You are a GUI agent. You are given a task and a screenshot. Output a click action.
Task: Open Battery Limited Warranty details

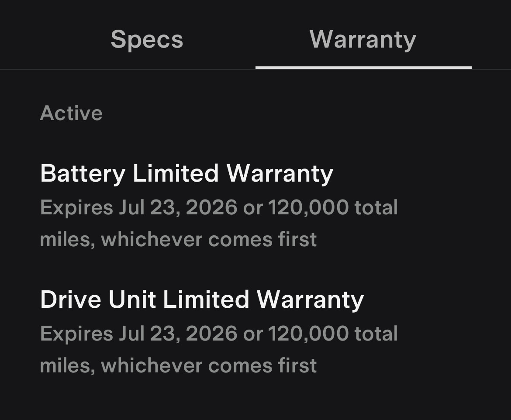(186, 173)
